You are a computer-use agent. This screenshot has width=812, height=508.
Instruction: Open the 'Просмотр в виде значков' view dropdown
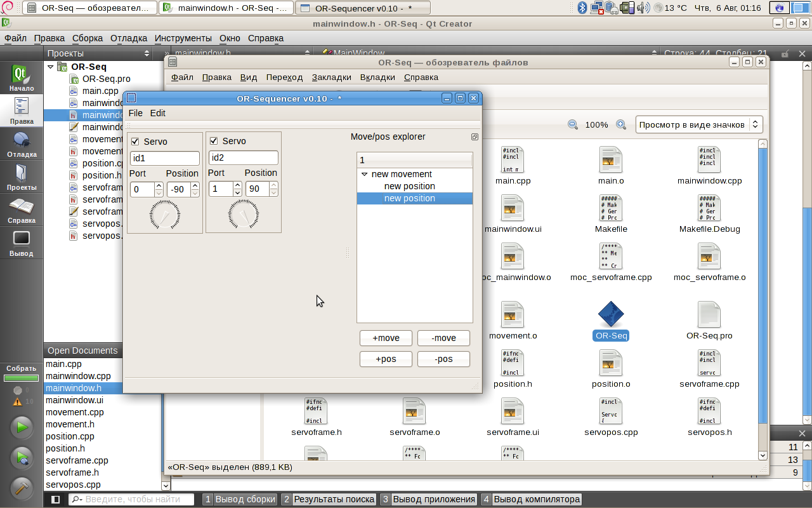(699, 125)
